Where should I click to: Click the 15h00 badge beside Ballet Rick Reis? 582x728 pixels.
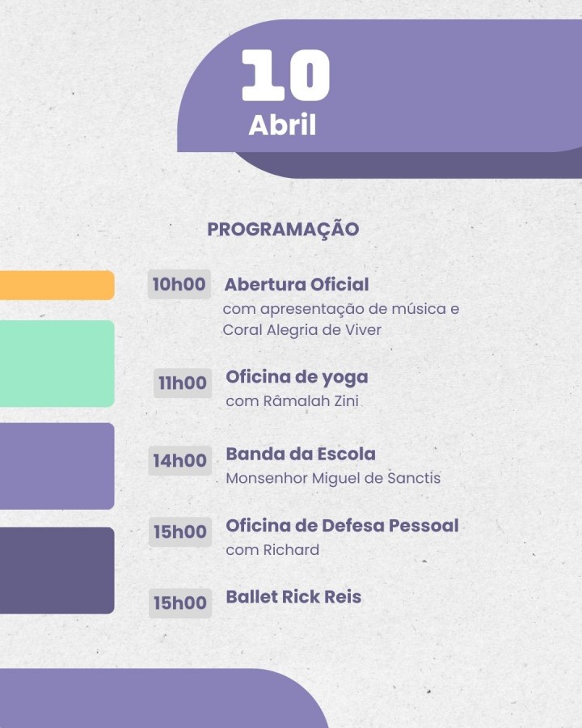(x=180, y=603)
